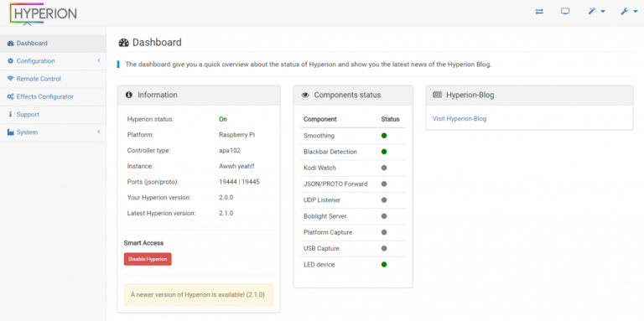Visit the Hyperion-Blog link

460,119
